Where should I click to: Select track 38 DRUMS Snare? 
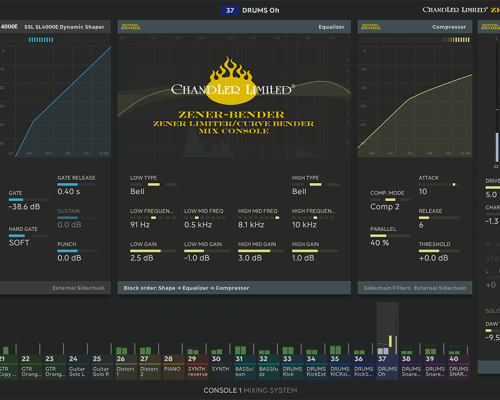tap(411, 367)
